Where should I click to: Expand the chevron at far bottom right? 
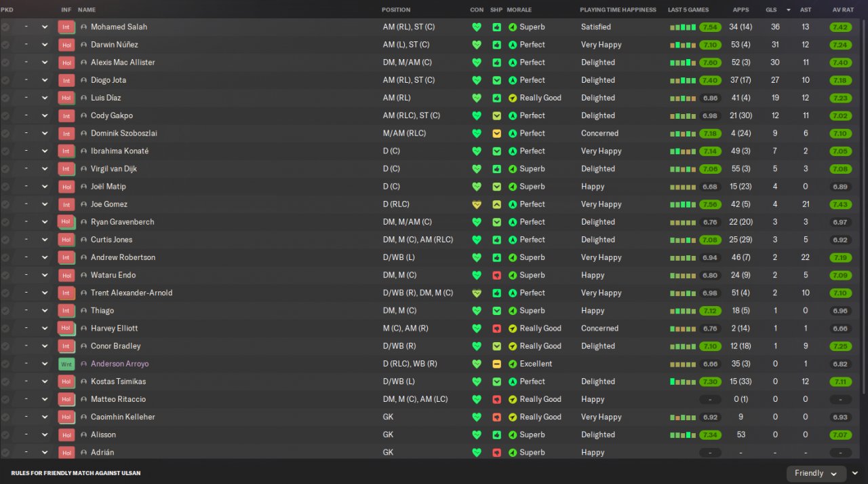click(855, 473)
